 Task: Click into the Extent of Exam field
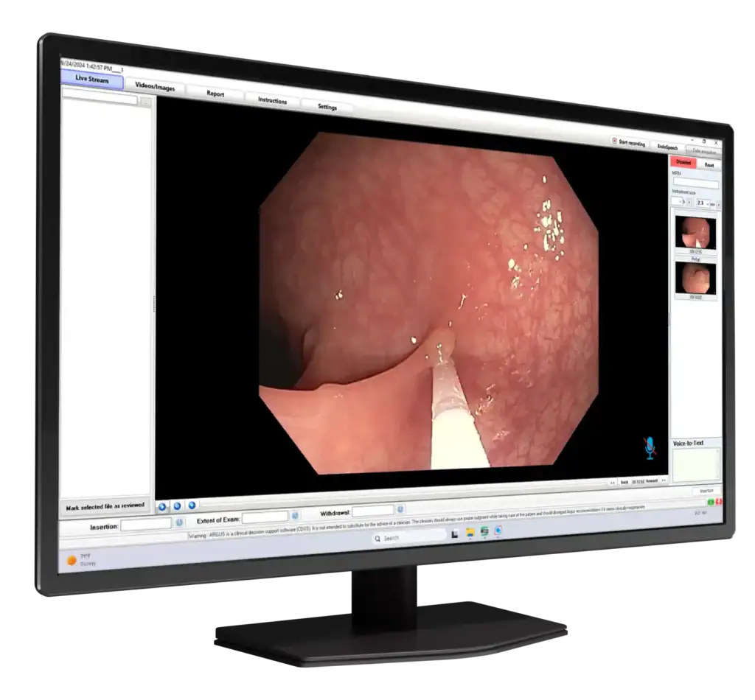(x=265, y=517)
